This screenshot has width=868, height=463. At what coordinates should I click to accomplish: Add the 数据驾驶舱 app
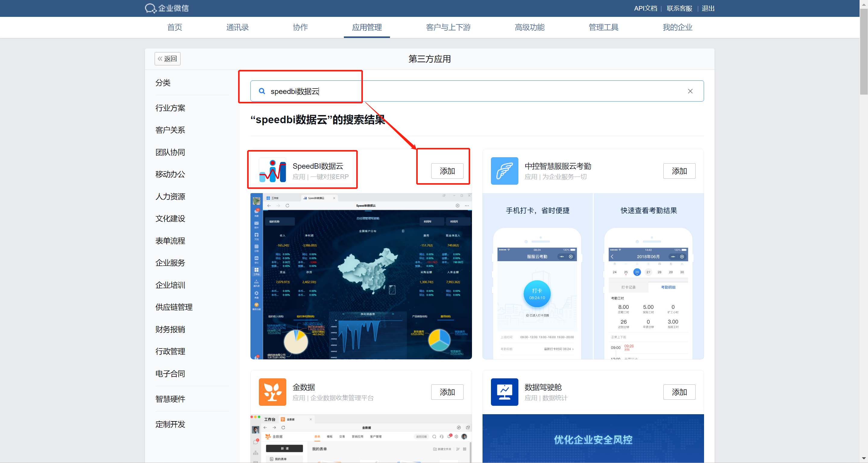(679, 392)
